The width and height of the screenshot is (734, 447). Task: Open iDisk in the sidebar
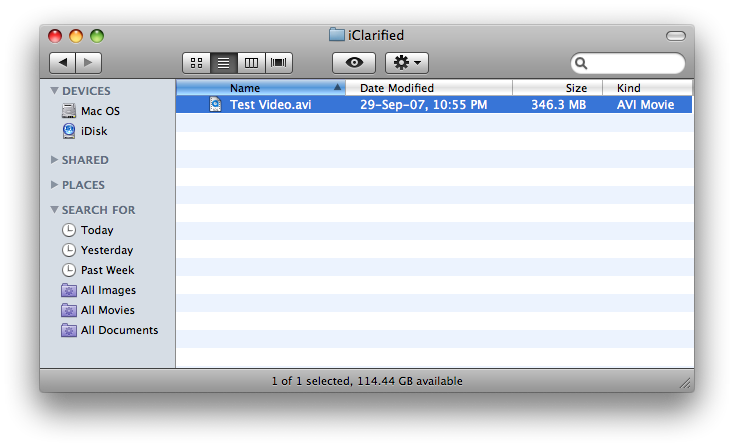click(x=93, y=131)
